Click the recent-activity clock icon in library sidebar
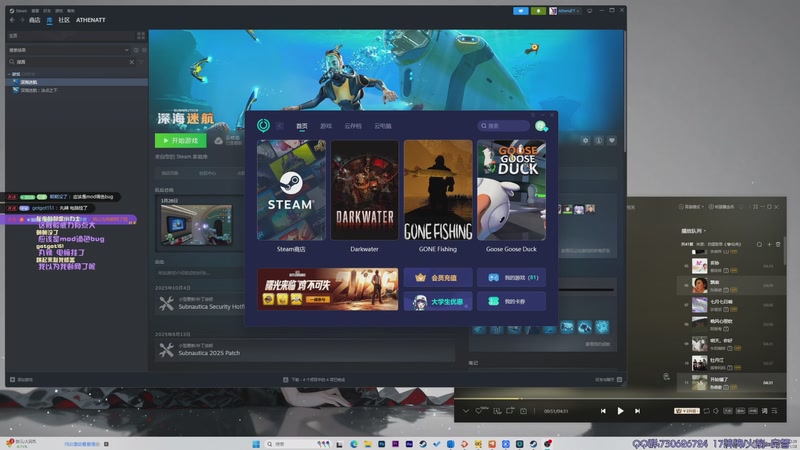Viewport: 800px width, 450px height. [x=136, y=50]
